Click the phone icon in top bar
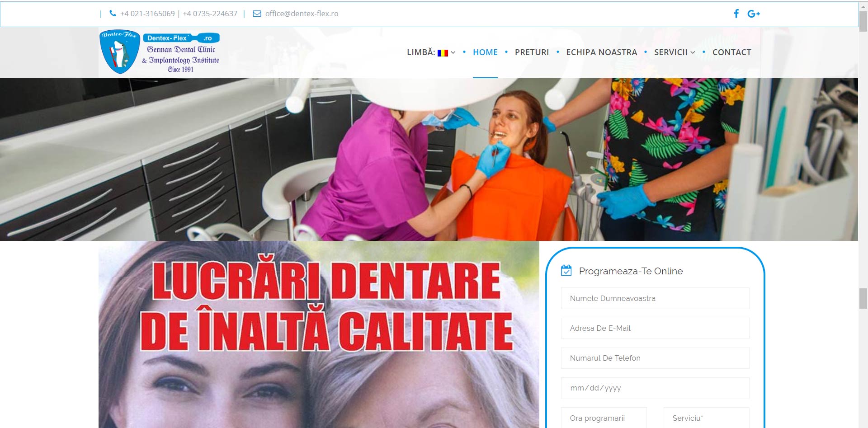This screenshot has width=868, height=428. click(113, 14)
